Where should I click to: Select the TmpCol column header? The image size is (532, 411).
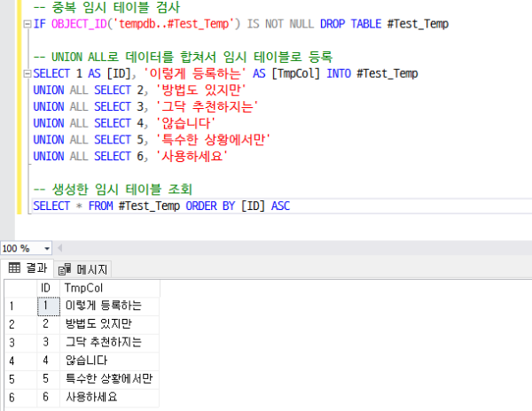pyautogui.click(x=110, y=288)
